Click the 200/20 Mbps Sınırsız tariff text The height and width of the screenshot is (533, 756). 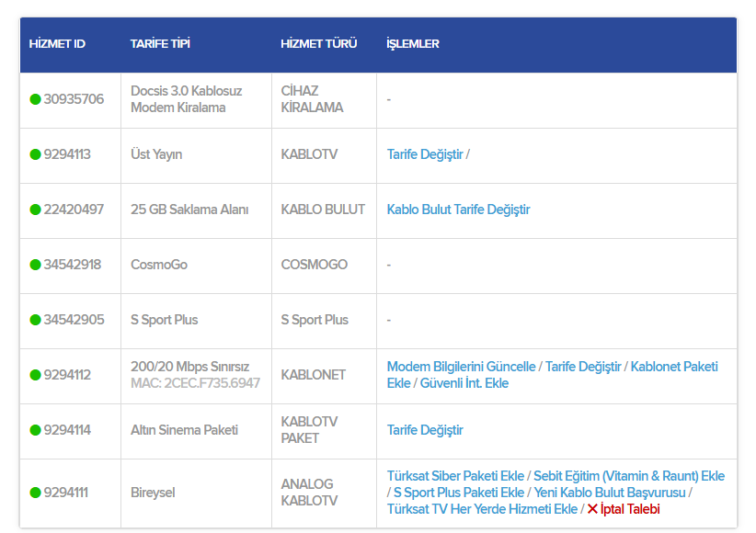(190, 367)
